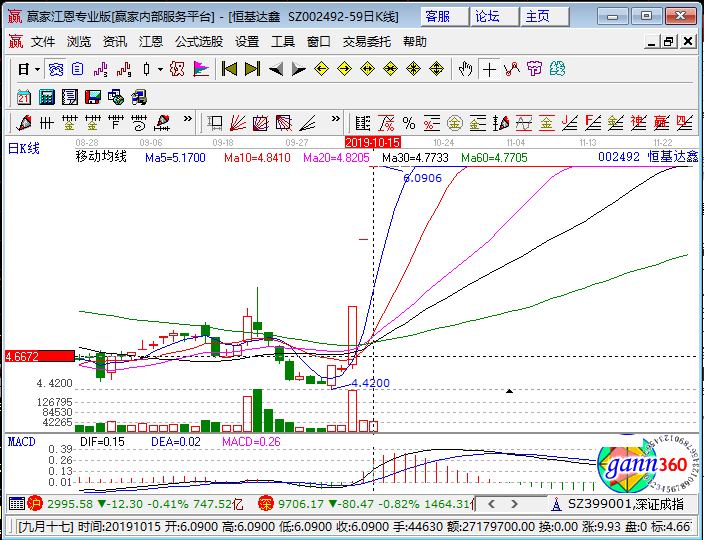Screen dimensions: 704x540
Task: Click the pink flag chart icon
Action: point(201,70)
